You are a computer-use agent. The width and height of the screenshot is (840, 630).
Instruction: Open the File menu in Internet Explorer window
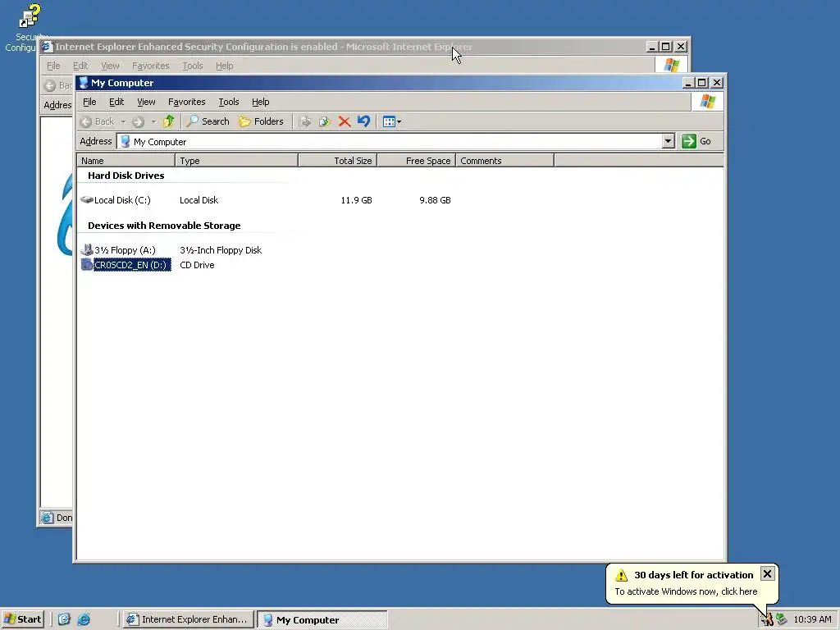tap(53, 66)
